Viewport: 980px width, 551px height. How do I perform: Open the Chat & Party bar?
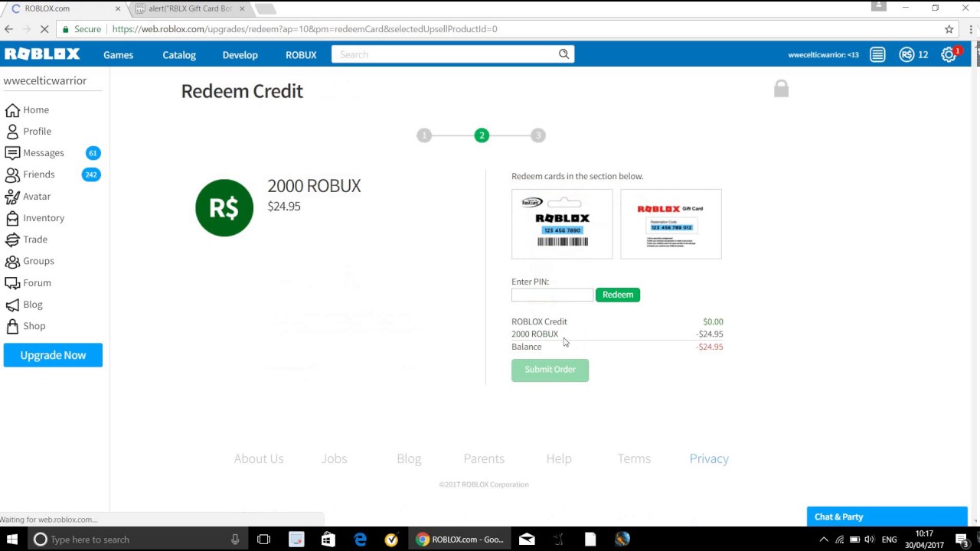click(887, 517)
